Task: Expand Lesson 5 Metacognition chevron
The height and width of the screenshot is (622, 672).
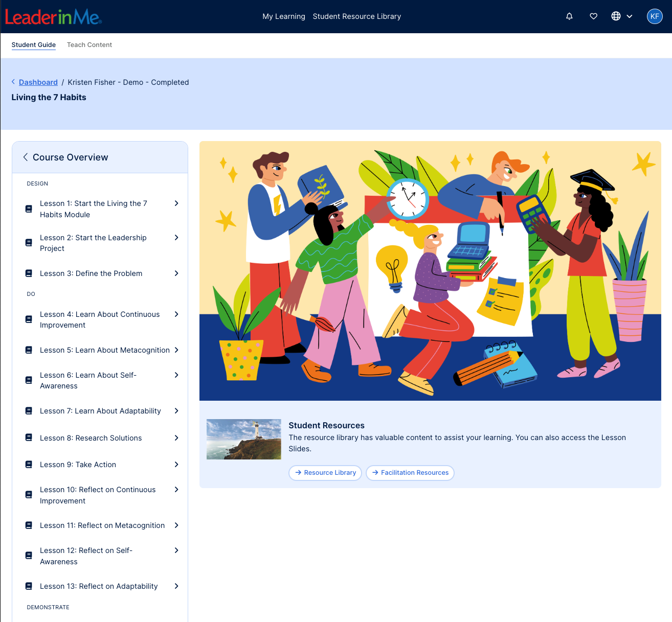Action: coord(176,350)
